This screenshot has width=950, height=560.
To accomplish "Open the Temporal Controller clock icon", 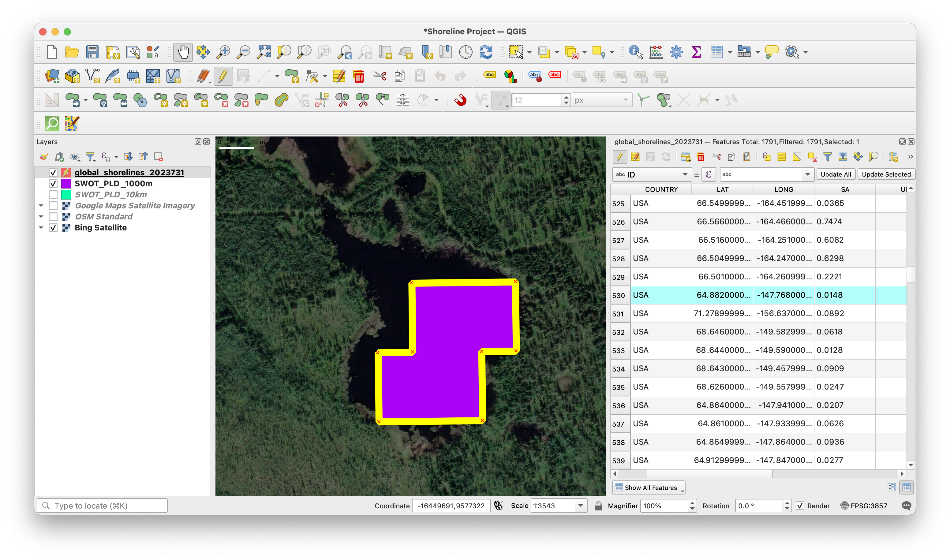I will pyautogui.click(x=466, y=52).
